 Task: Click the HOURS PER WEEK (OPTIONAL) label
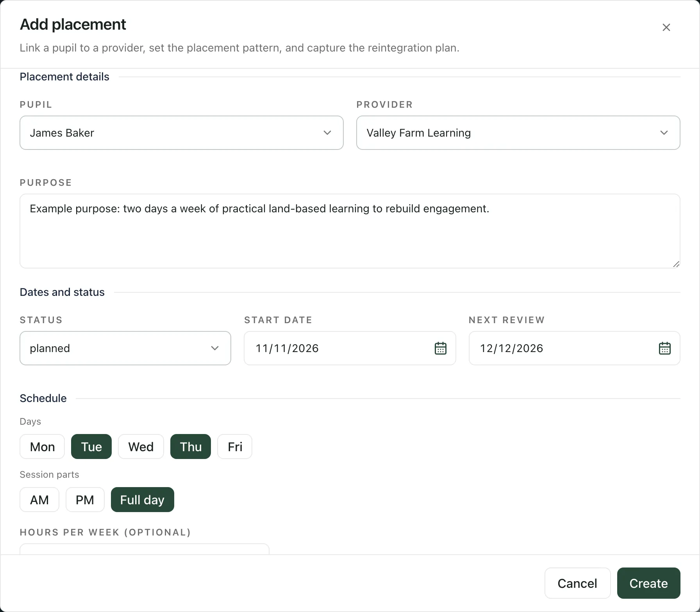pos(105,532)
